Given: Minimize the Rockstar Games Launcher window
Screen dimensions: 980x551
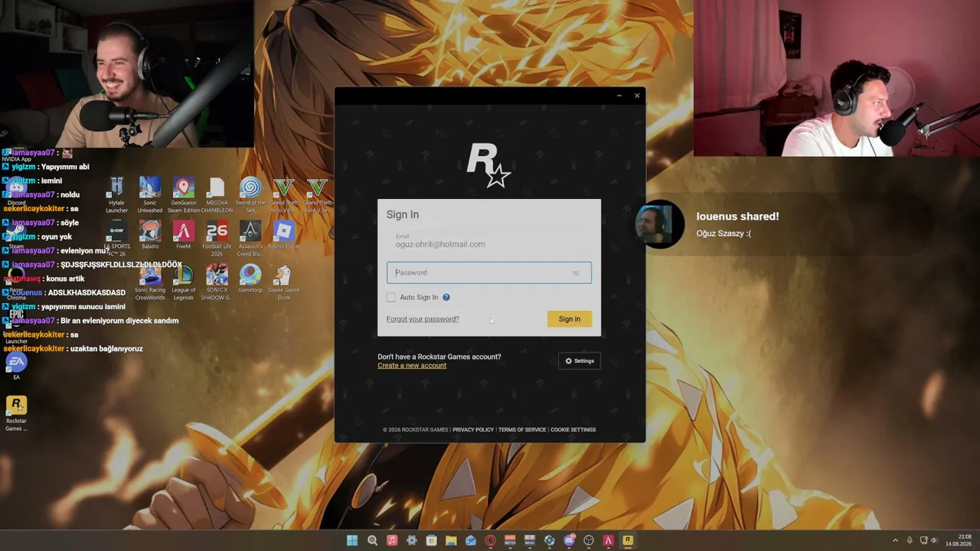Looking at the screenshot, I should tap(619, 96).
